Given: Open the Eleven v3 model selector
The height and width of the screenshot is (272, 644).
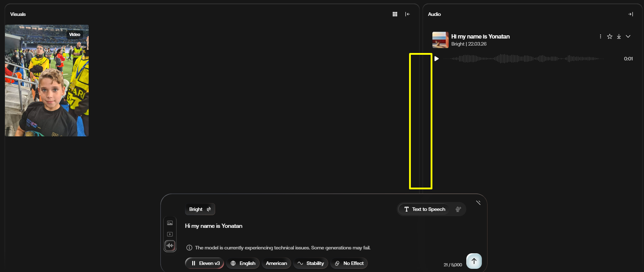Looking at the screenshot, I should (x=205, y=263).
